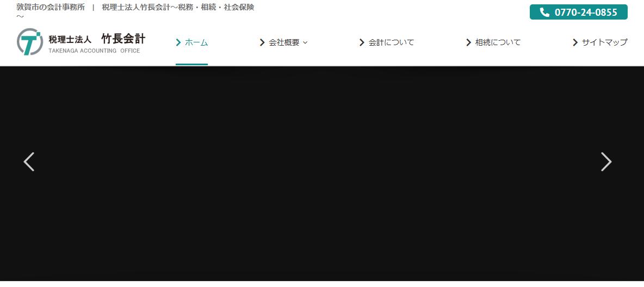Show the previous slide with left arrow
Screen dimensions: 644x287
[29, 161]
